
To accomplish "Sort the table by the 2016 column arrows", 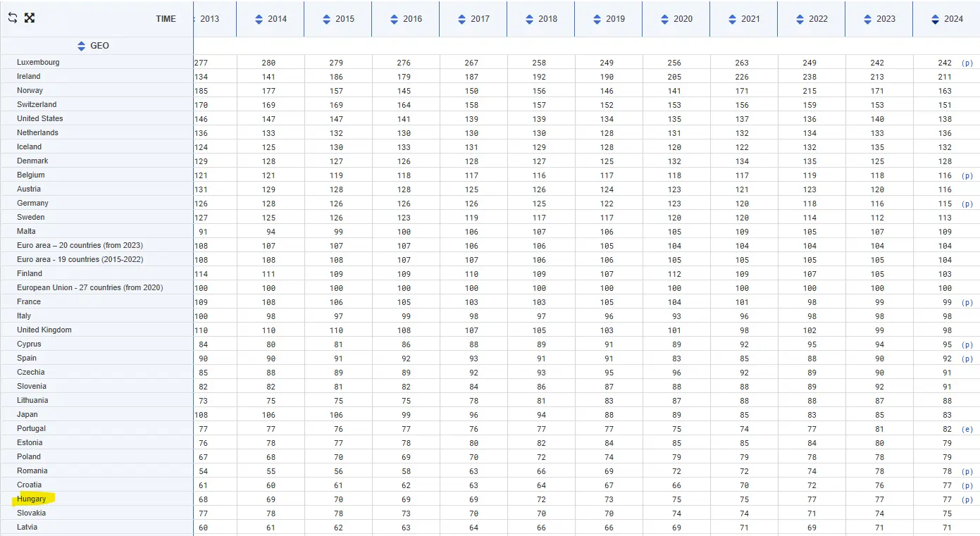I will pos(394,19).
